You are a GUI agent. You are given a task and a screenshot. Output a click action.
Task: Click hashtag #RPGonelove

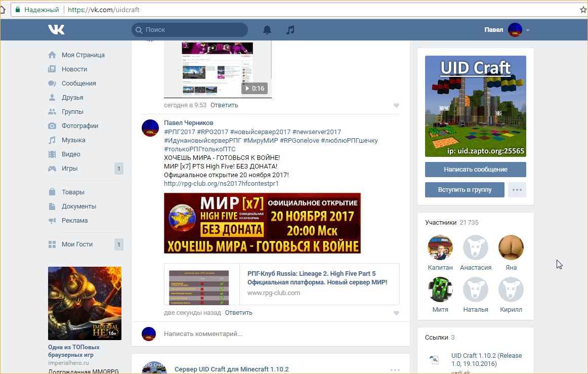300,140
